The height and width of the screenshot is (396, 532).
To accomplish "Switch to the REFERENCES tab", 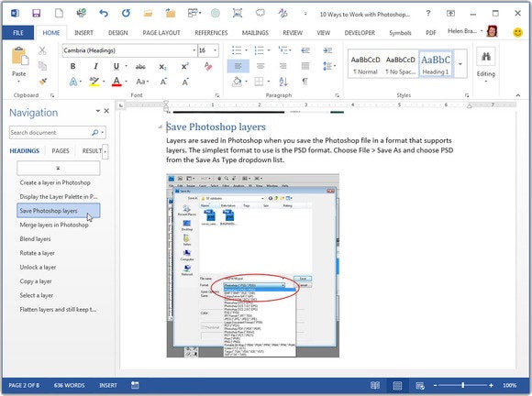I will coord(211,33).
